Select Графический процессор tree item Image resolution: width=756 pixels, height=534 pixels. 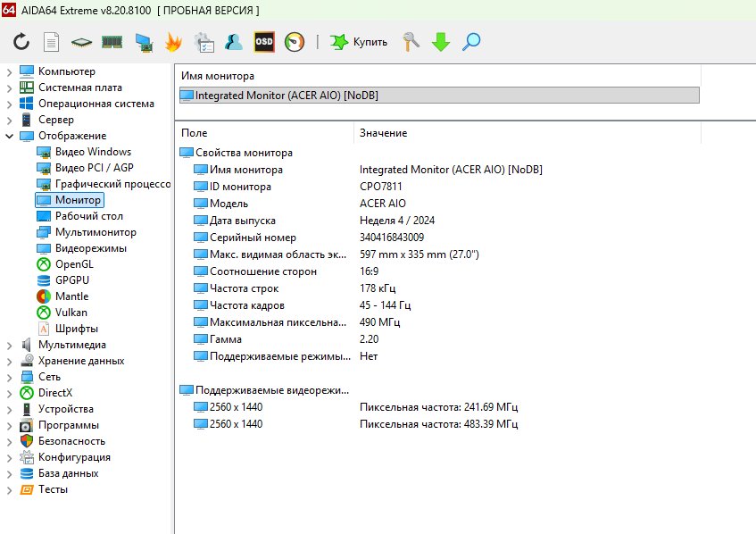[104, 184]
